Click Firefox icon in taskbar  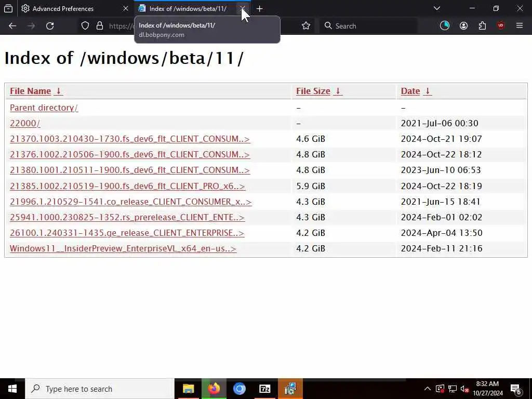point(214,389)
